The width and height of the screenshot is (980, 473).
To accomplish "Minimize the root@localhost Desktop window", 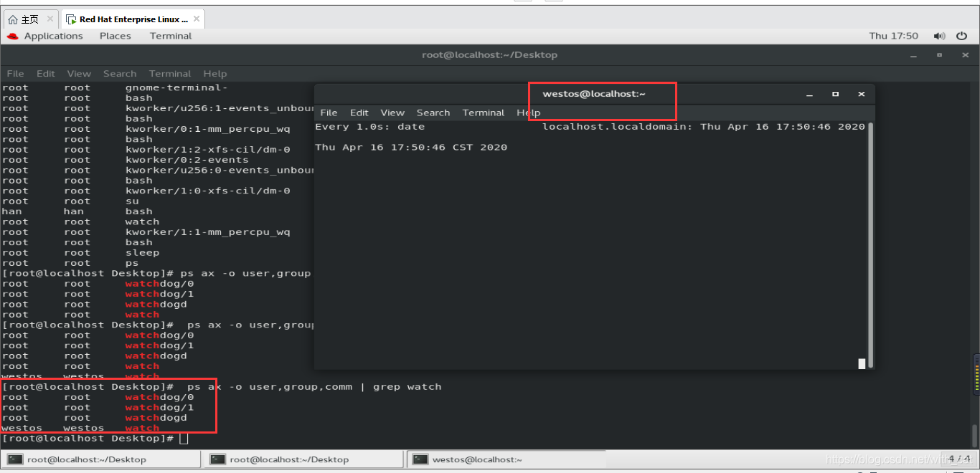I will (x=914, y=54).
